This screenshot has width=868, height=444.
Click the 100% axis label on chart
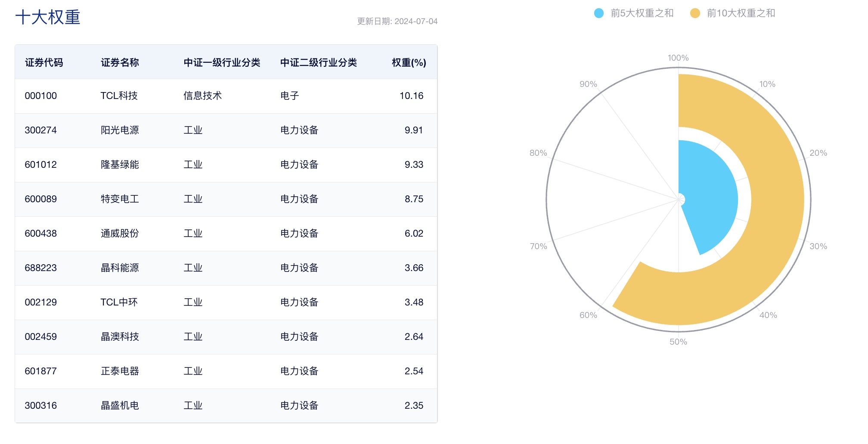(x=678, y=58)
